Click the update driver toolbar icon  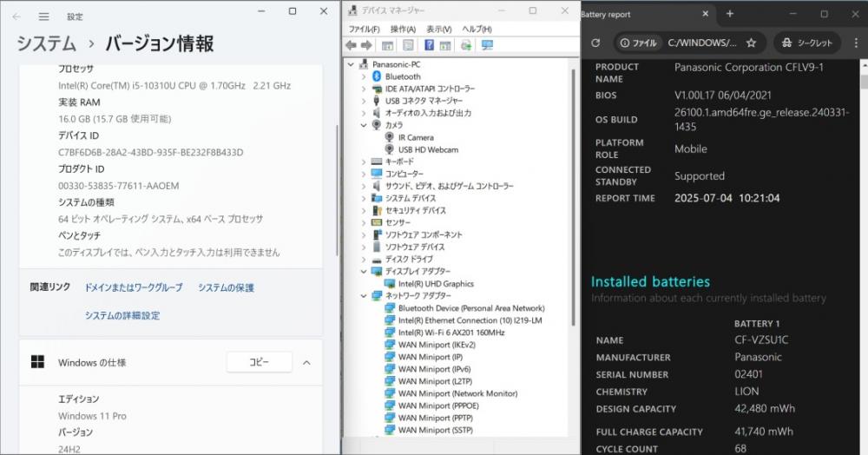(466, 45)
